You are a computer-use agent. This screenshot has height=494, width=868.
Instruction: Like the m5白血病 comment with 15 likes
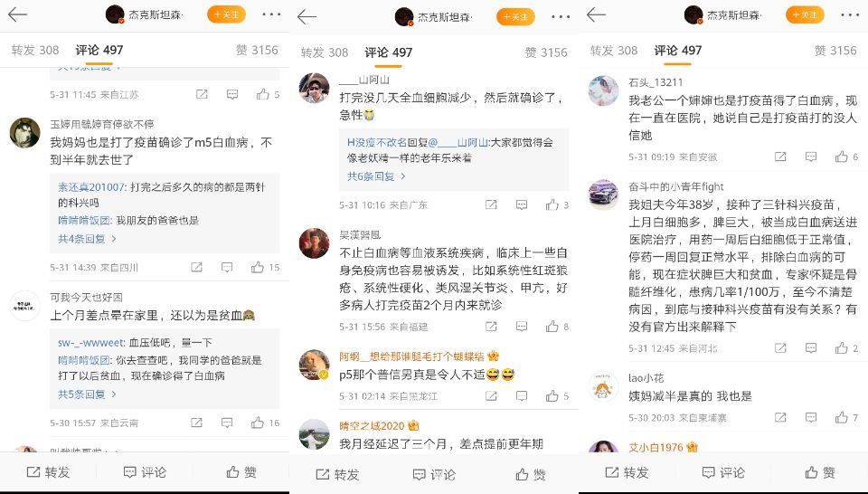click(x=265, y=268)
